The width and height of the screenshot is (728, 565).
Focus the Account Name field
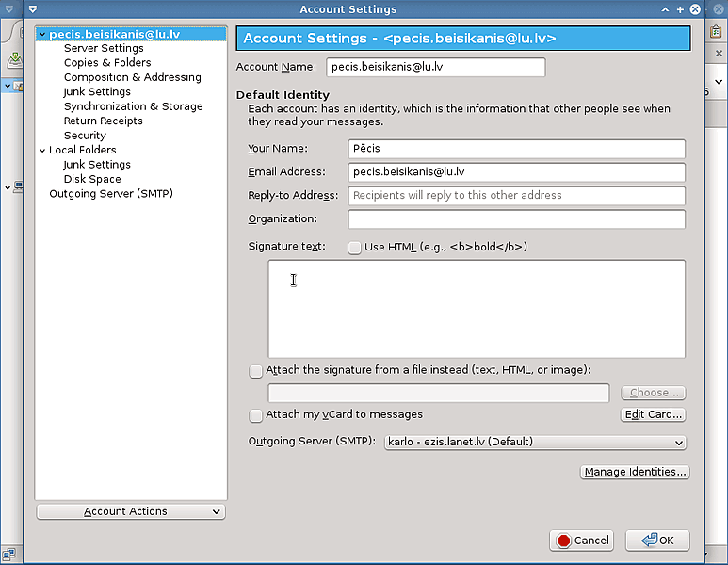click(x=435, y=67)
